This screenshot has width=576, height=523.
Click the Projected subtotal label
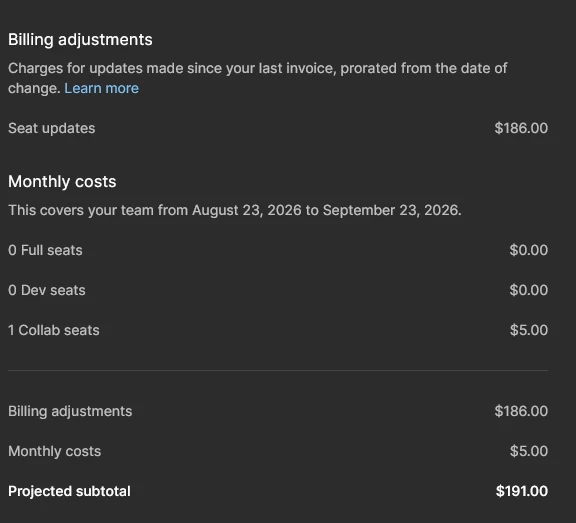tap(69, 491)
